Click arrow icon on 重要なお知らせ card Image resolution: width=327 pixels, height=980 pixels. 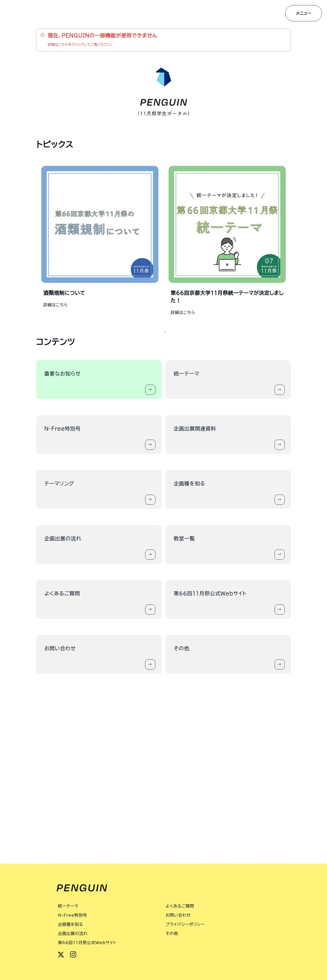coord(150,390)
